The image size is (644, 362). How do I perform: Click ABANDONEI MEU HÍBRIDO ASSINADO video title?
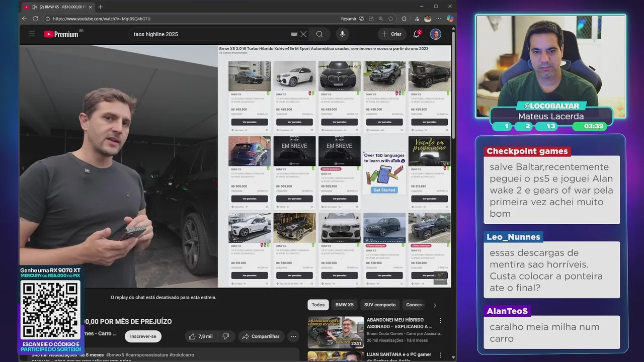coord(399,323)
